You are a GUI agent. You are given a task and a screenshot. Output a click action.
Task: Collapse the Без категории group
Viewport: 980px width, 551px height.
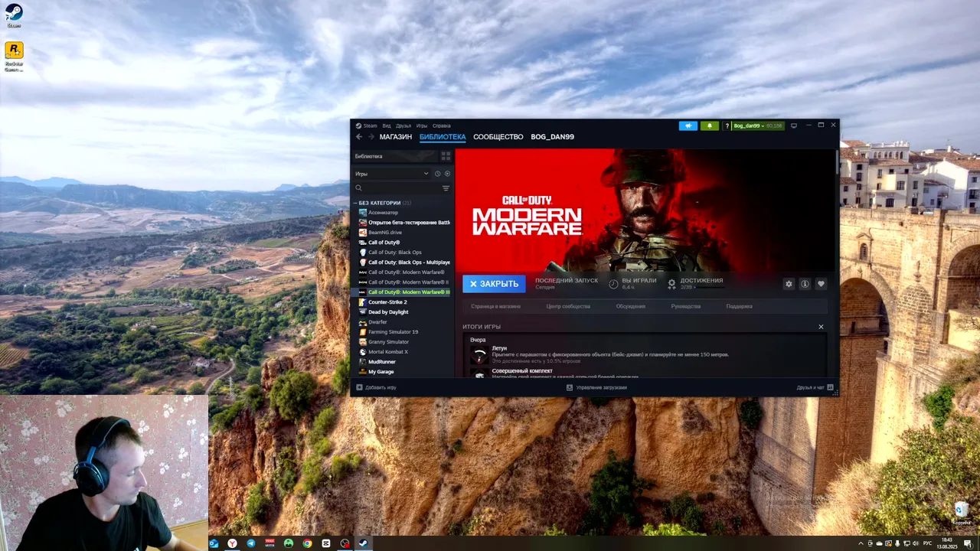[x=355, y=203]
